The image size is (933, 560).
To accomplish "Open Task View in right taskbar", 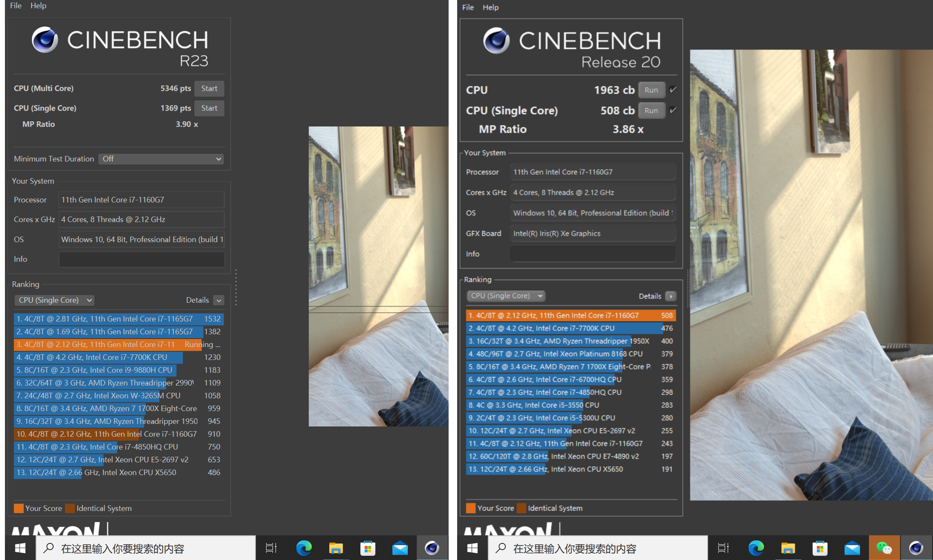I will [723, 548].
